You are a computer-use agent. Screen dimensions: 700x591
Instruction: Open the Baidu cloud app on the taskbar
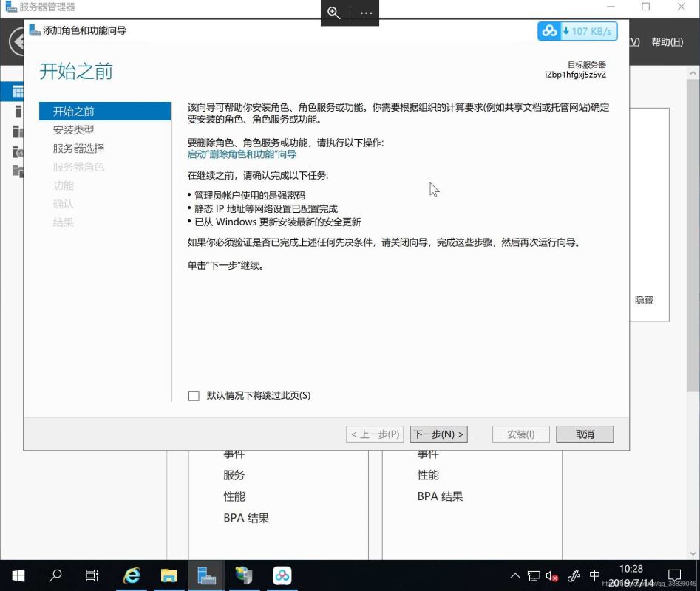[282, 575]
